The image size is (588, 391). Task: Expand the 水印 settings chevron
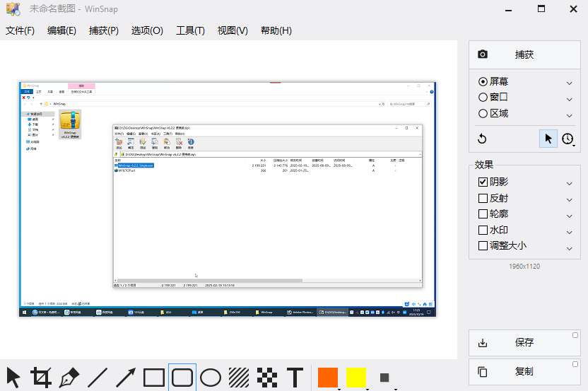click(569, 232)
